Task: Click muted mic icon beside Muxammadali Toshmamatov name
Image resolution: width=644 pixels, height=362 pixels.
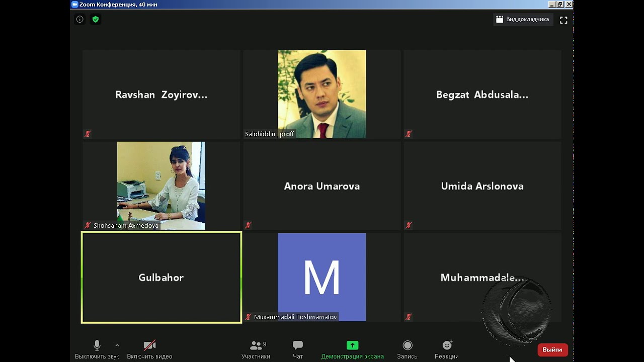Action: click(x=248, y=317)
